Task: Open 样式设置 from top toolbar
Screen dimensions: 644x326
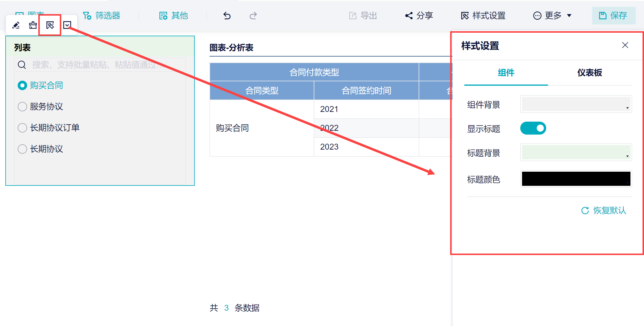Action: tap(483, 16)
